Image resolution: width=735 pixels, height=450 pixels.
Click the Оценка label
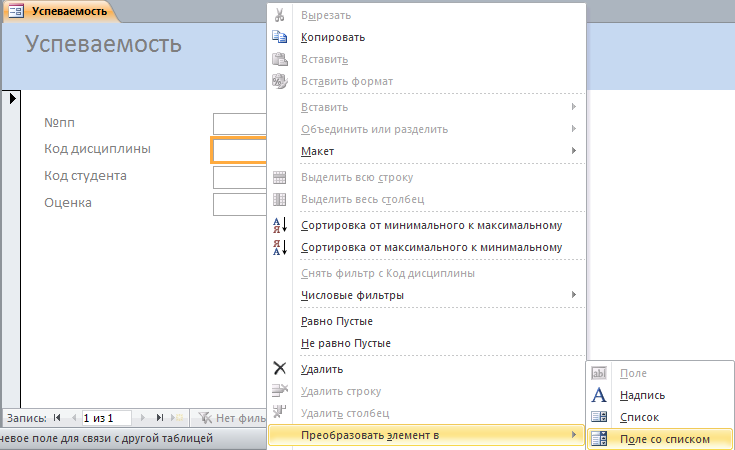pos(68,202)
